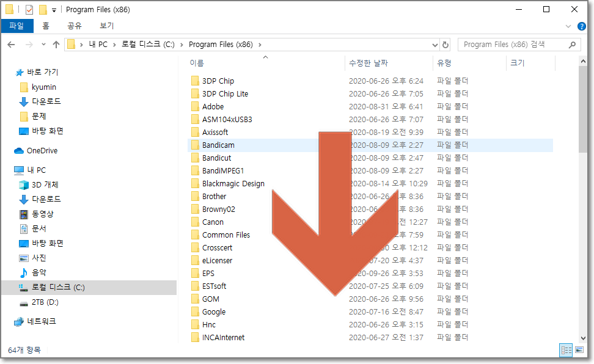Go forward with the right arrow button
The width and height of the screenshot is (594, 364).
pos(29,45)
